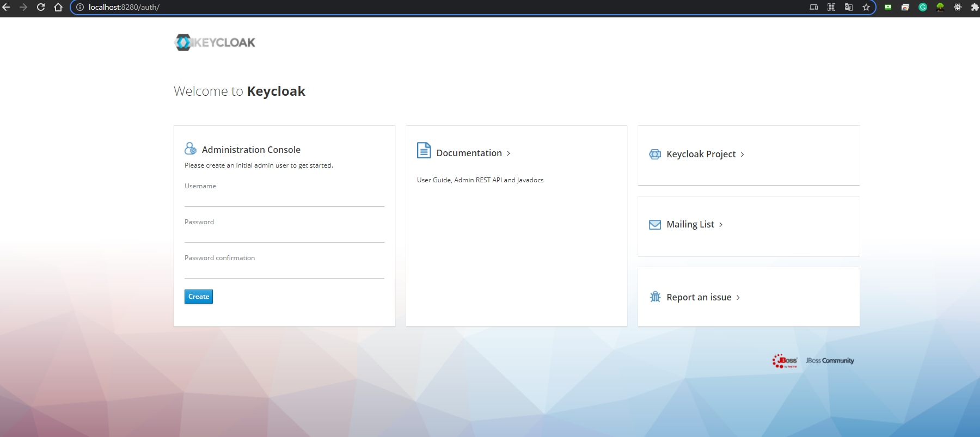Viewport: 980px width, 437px height.
Task: Click the Create button
Action: click(199, 297)
